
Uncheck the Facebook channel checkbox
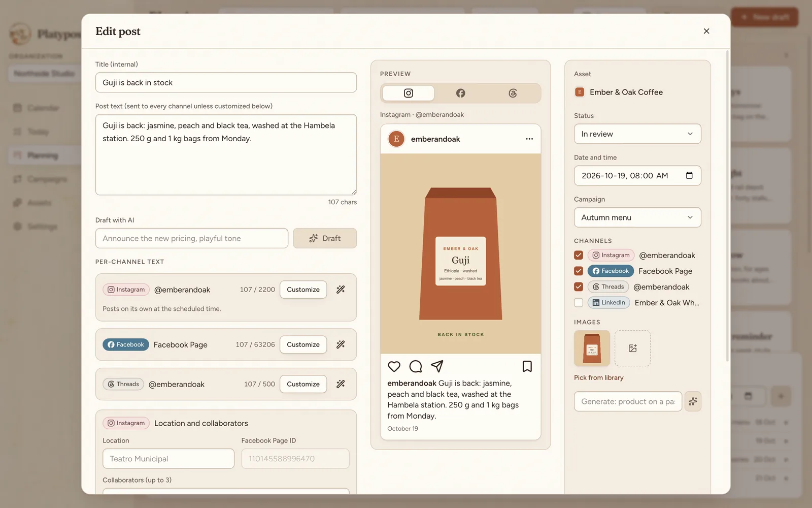[579, 271]
